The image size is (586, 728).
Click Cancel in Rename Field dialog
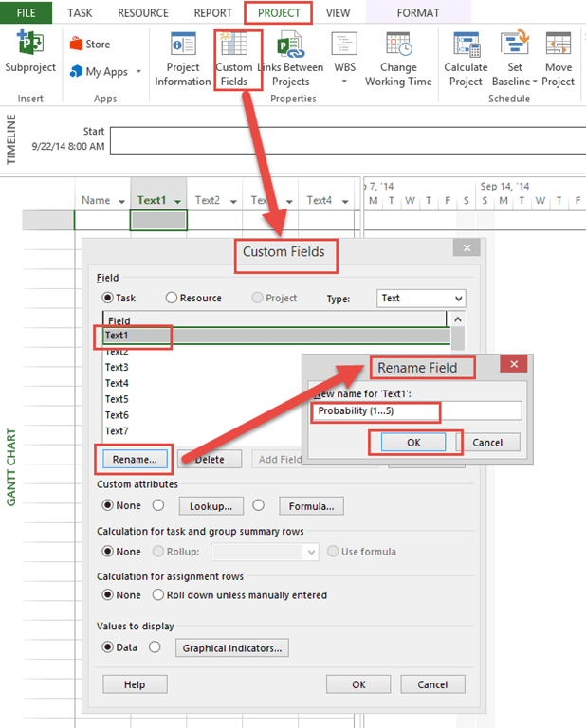pyautogui.click(x=487, y=443)
